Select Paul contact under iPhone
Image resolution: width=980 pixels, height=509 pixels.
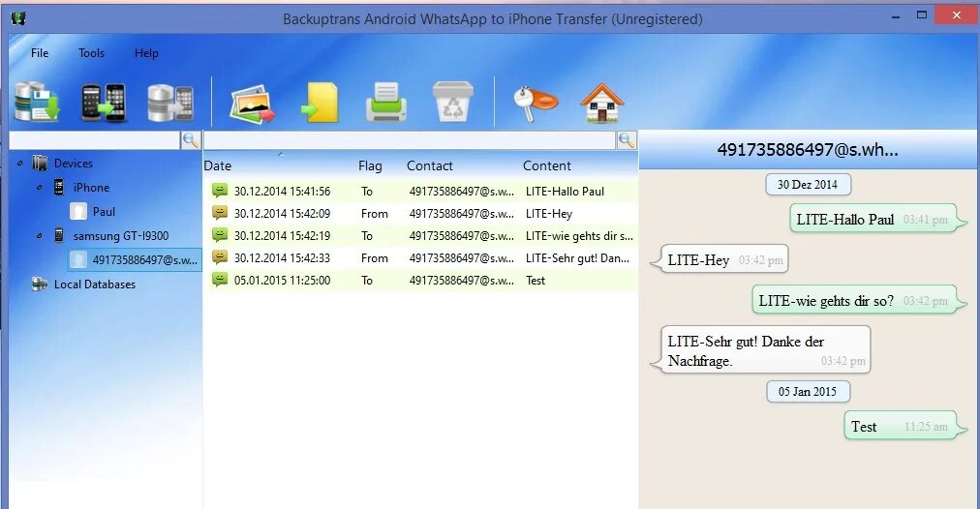click(x=104, y=212)
